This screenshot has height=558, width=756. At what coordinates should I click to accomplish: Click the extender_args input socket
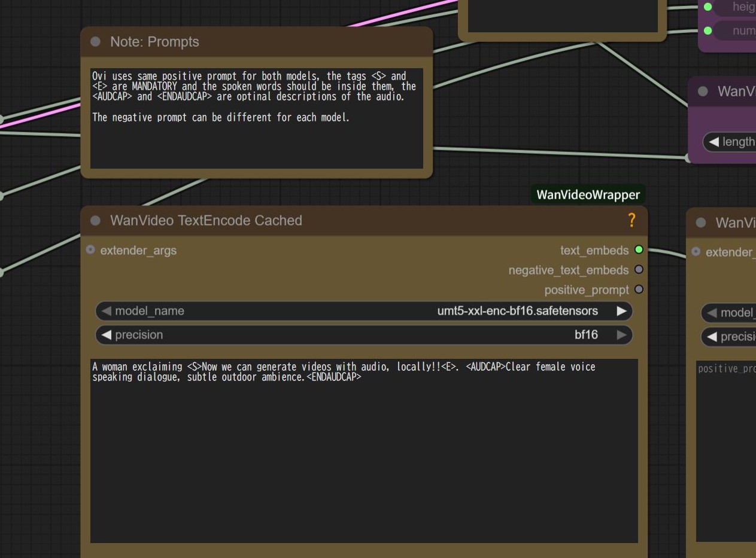pyautogui.click(x=90, y=250)
